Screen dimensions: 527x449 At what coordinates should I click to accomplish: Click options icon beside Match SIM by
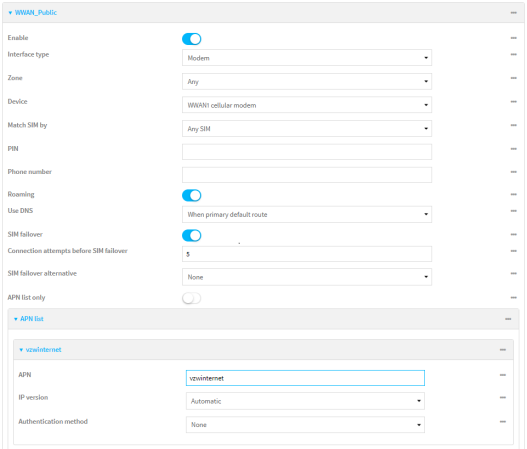pyautogui.click(x=513, y=125)
